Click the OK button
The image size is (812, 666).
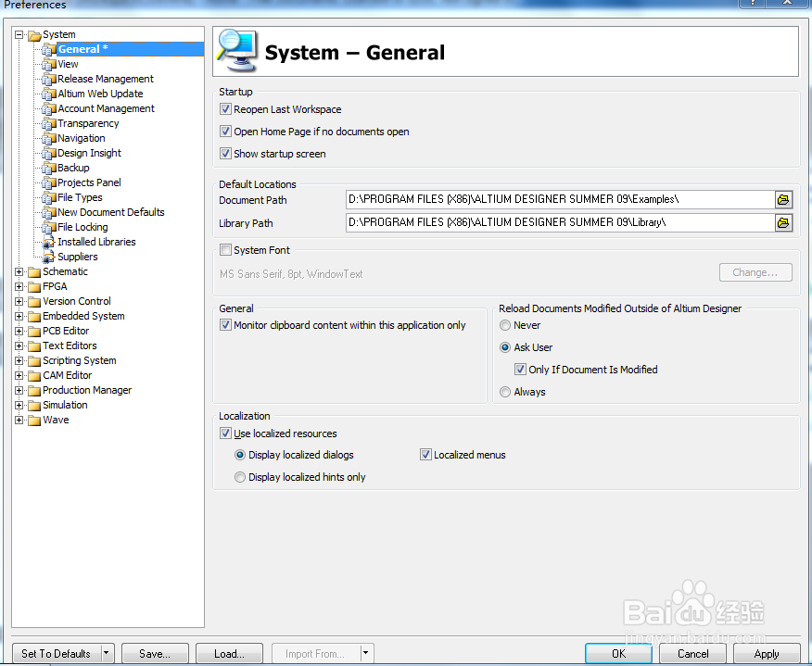pyautogui.click(x=618, y=654)
